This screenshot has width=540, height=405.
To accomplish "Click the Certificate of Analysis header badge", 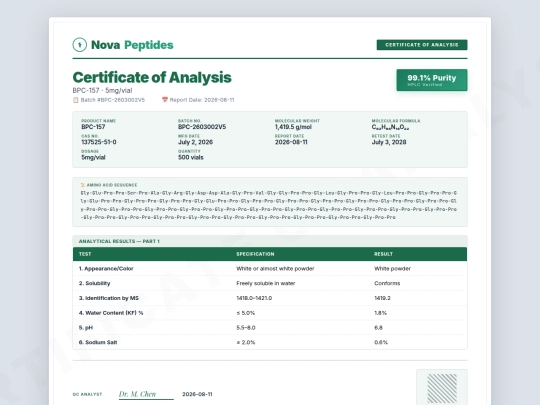I will 422,45.
